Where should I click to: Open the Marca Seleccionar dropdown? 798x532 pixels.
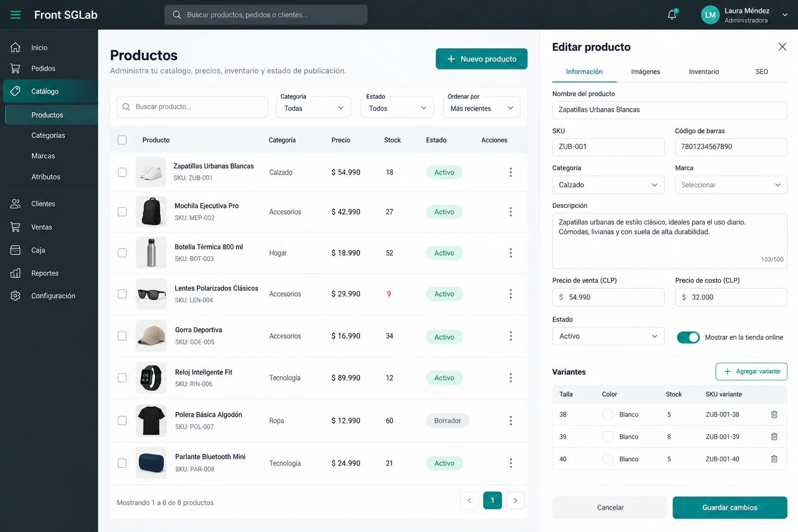click(x=731, y=185)
